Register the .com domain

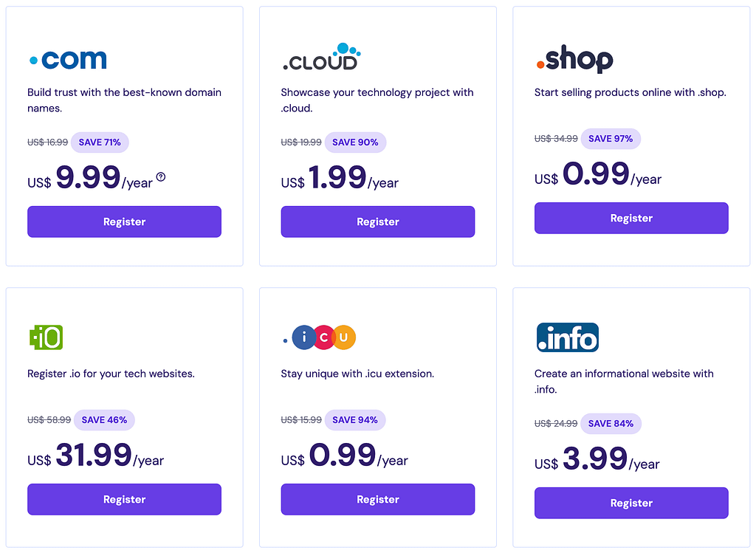124,221
